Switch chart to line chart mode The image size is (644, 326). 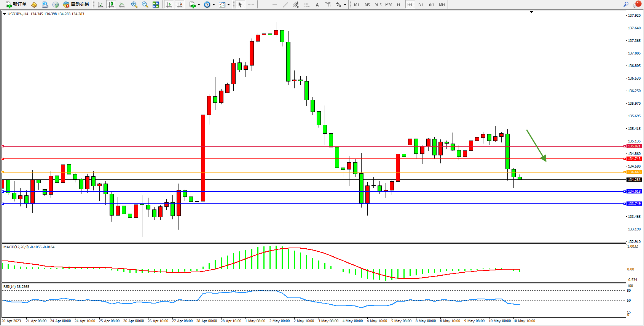122,5
